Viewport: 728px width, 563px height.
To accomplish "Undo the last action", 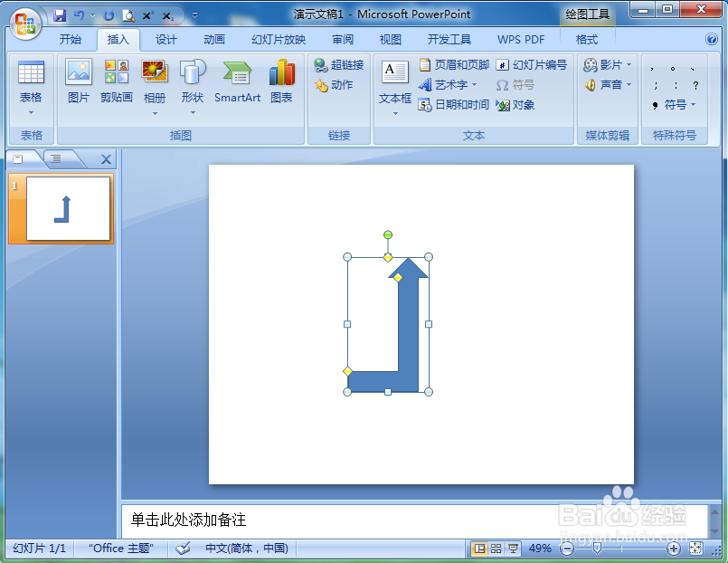I will tap(80, 15).
